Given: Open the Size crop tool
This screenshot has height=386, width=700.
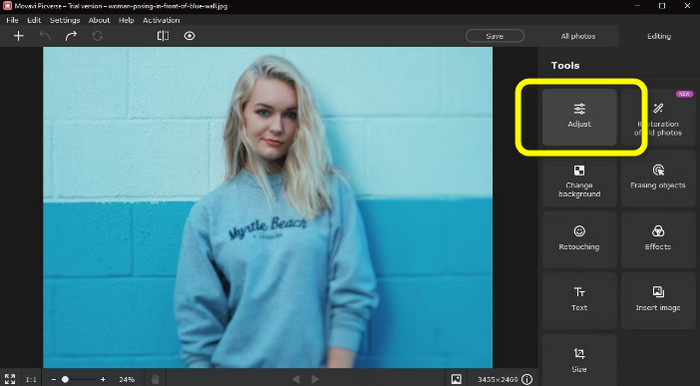Looking at the screenshot, I should pos(579,361).
